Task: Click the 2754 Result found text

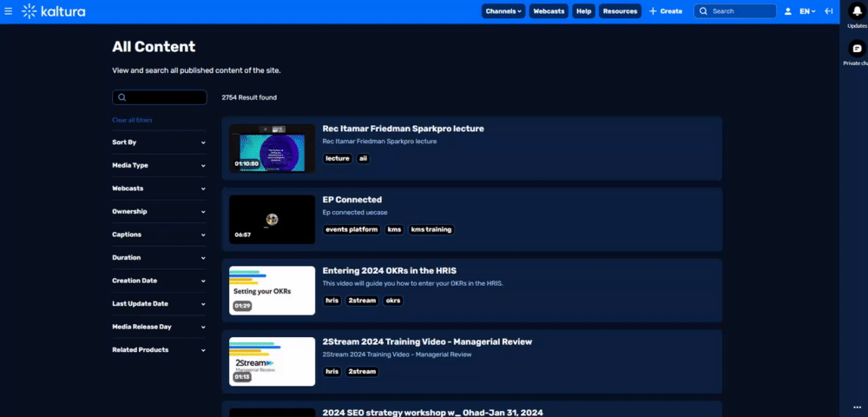Action: click(249, 97)
